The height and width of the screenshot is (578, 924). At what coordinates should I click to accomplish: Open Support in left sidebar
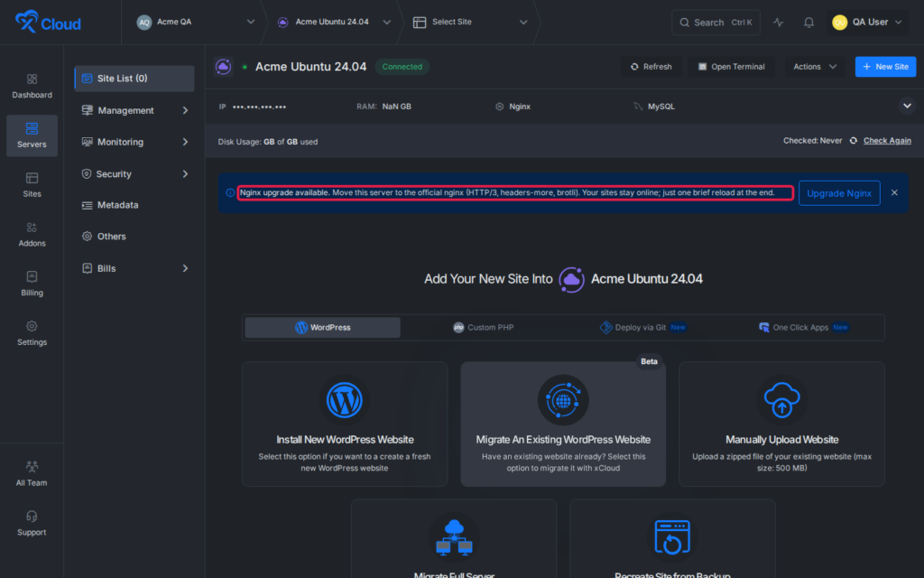(x=32, y=524)
